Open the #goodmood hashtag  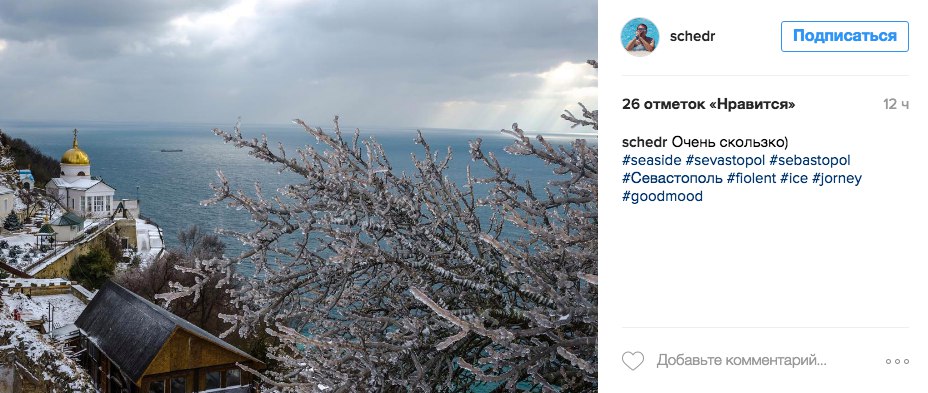[662, 196]
